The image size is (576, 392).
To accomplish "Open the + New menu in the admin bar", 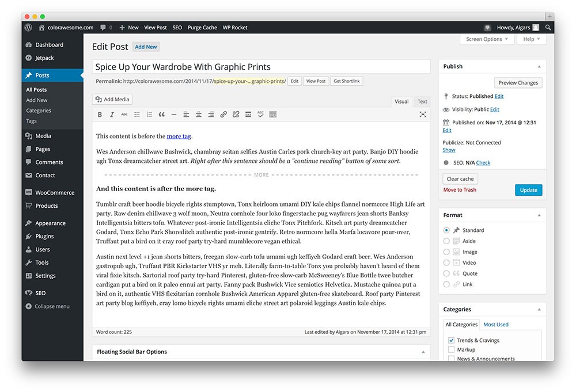I will [x=129, y=28].
